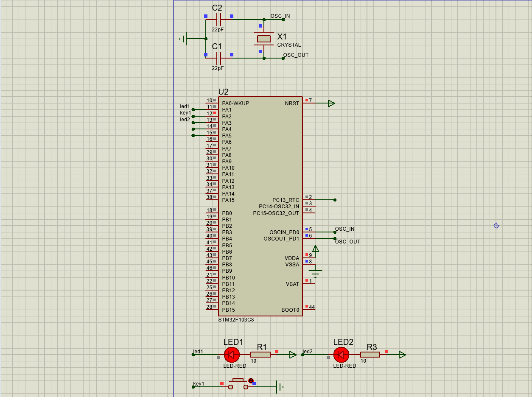
Task: Click the PA4 pin label
Action: [x=227, y=129]
